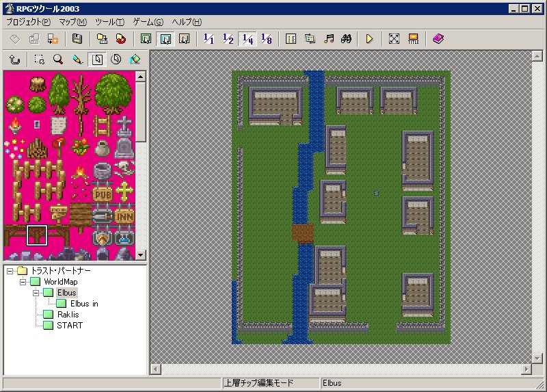Click map view scroll down arrow
Viewport: 547px width, 392px height.
[x=537, y=358]
